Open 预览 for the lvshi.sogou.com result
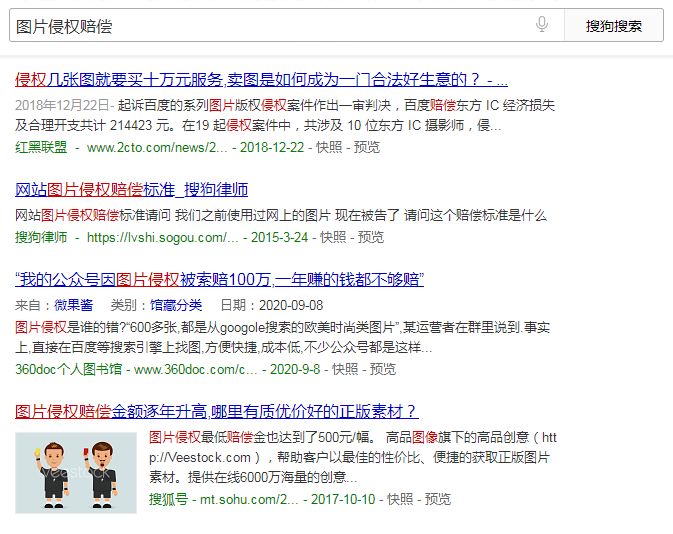Screen dimensions: 673x534 coord(371,237)
